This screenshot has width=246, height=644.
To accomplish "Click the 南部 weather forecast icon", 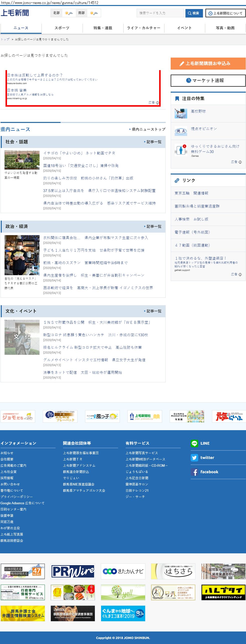I will [x=94, y=13].
